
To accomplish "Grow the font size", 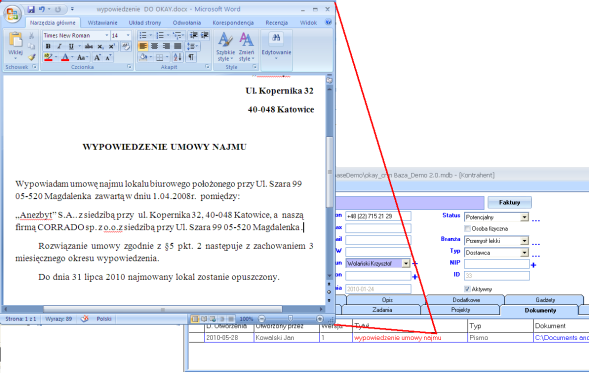I will (x=97, y=57).
